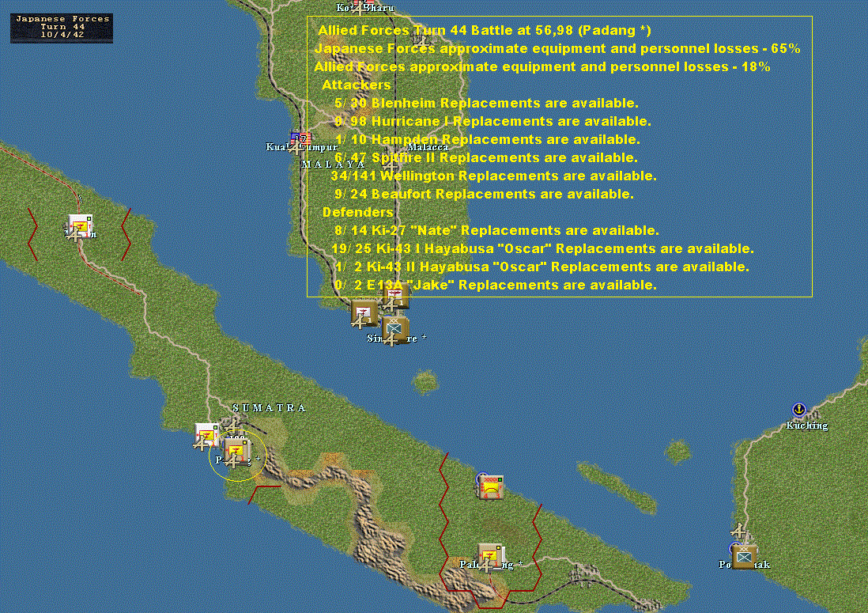Click the Singapore city label
868x613 pixels.
(396, 338)
